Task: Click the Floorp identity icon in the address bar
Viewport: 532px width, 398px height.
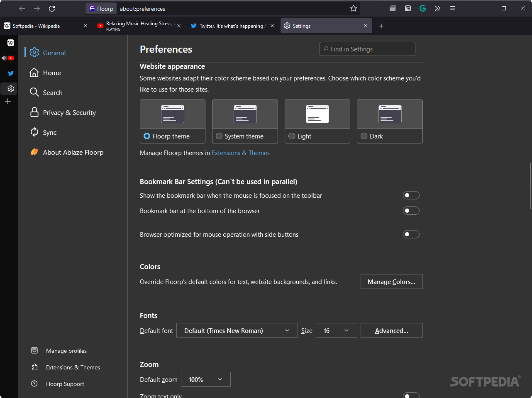Action: 101,8
